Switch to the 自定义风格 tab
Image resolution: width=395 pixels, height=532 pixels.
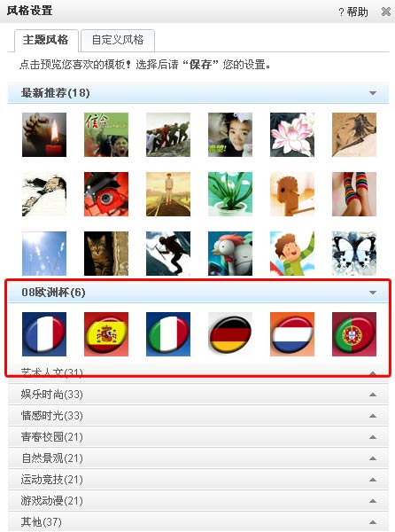tap(118, 41)
